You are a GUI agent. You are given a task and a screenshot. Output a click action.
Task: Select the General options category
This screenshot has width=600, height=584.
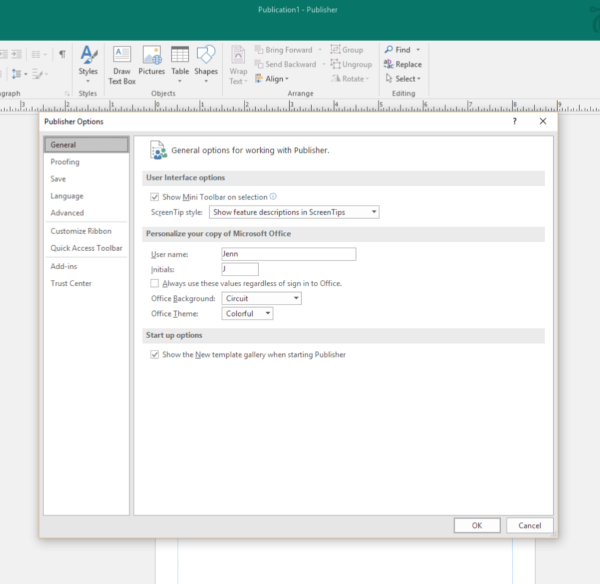pos(86,145)
